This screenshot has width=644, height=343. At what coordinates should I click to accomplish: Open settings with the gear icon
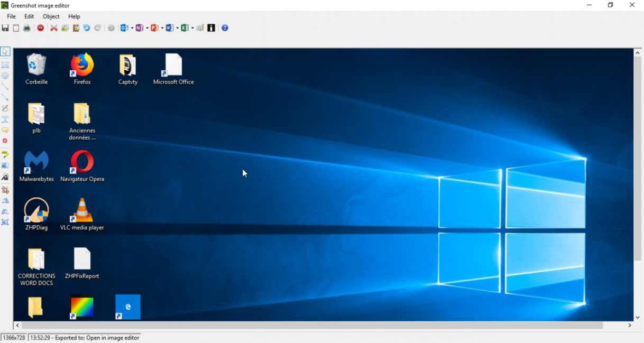coord(111,28)
